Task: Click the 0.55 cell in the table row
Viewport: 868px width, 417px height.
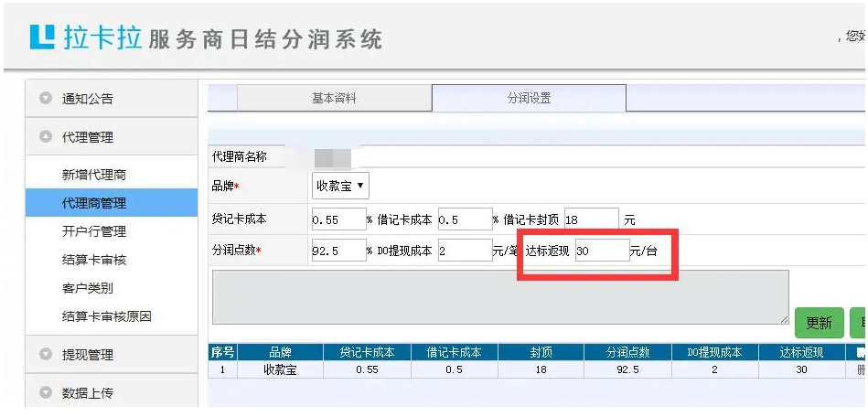Action: coord(367,369)
